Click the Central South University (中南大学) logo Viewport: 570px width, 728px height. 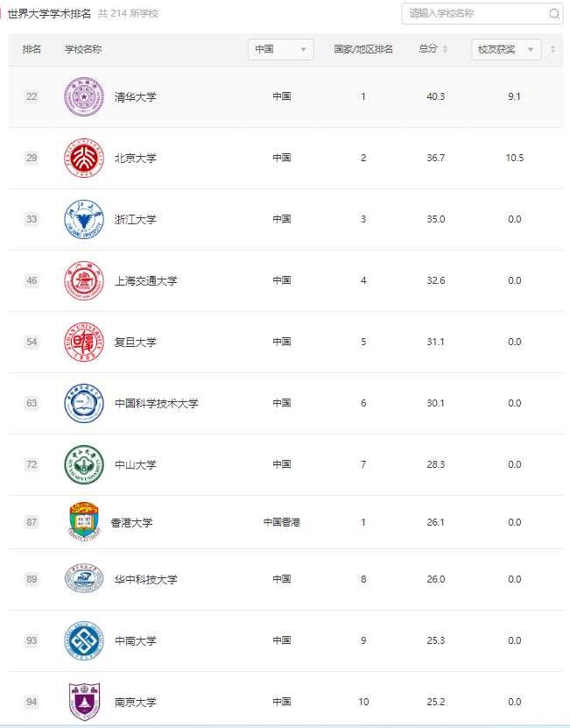tap(83, 640)
